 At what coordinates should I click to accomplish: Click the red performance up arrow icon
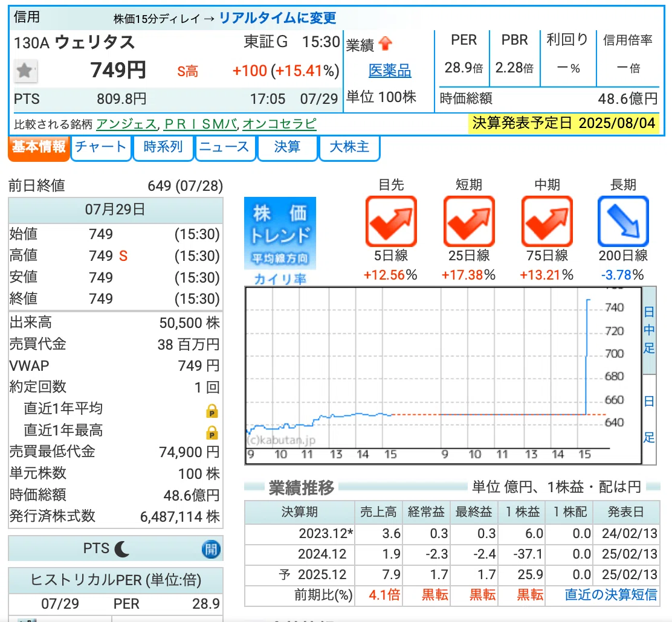point(386,43)
